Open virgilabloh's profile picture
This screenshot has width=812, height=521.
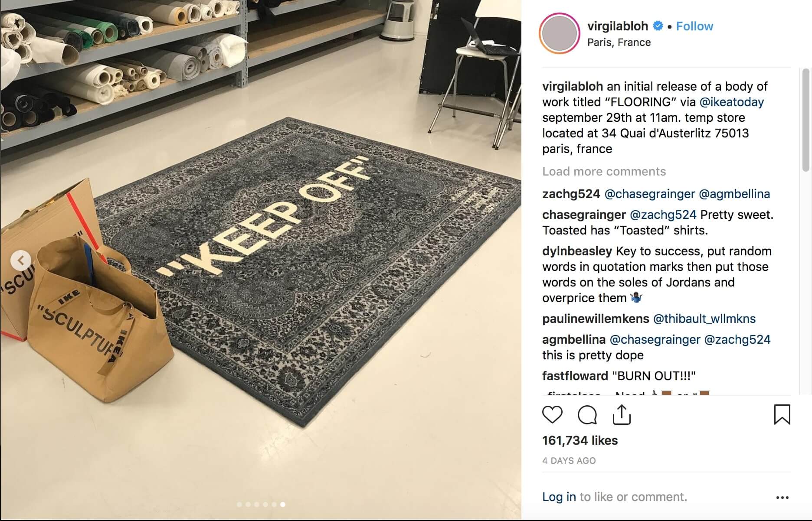click(x=559, y=34)
